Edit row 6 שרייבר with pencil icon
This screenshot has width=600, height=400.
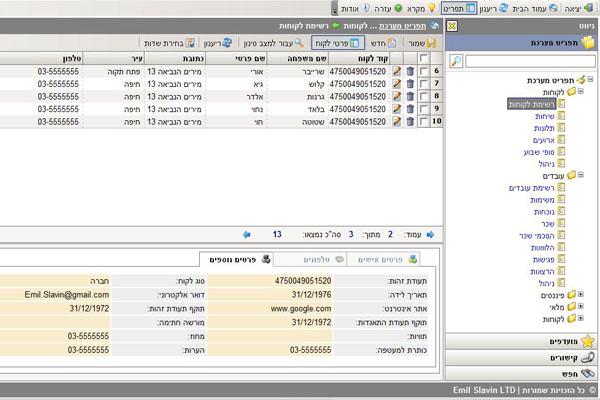pyautogui.click(x=397, y=71)
